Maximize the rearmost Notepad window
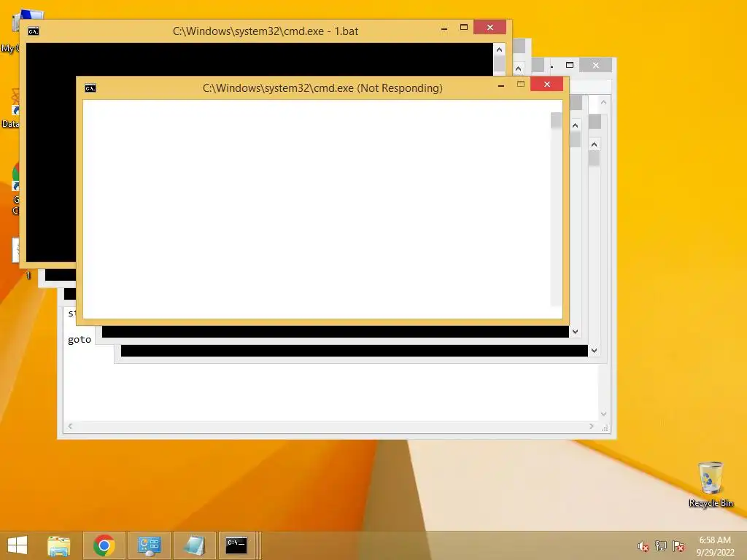The image size is (747, 560). (x=570, y=65)
